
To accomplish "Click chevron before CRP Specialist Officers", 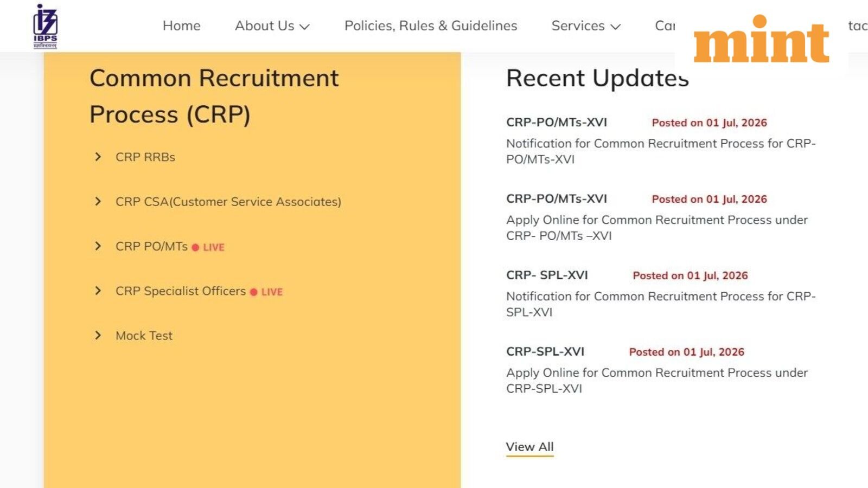I will 98,291.
